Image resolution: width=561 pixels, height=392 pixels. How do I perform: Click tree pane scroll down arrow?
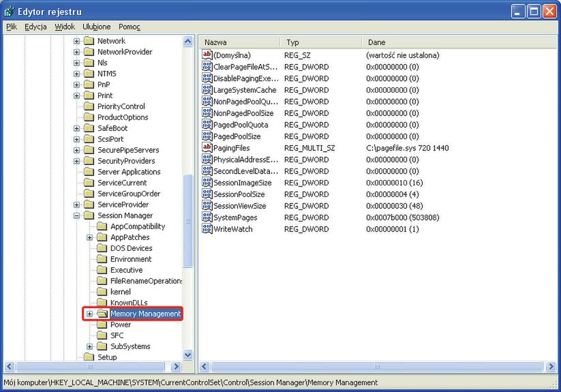(x=188, y=355)
